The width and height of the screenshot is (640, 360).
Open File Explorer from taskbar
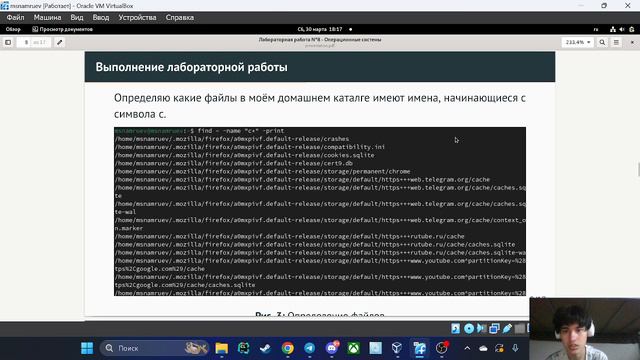[x=222, y=348]
